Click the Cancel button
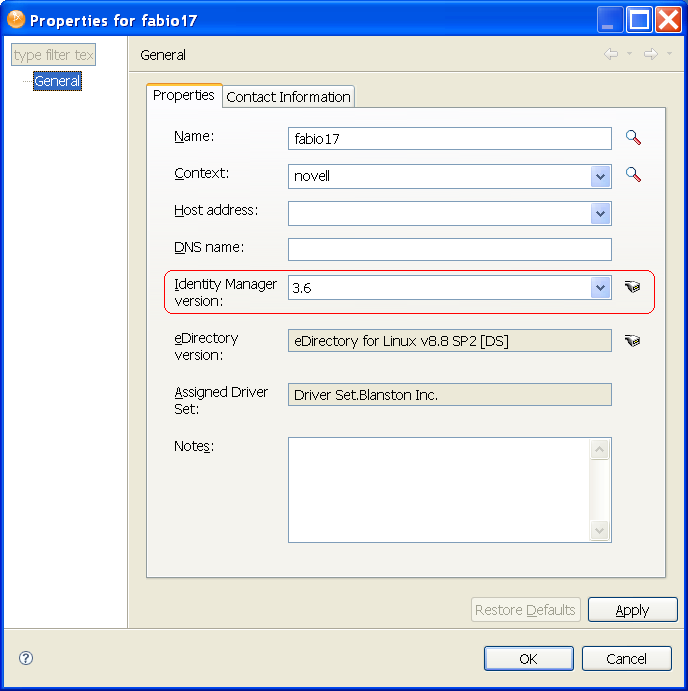 627,658
